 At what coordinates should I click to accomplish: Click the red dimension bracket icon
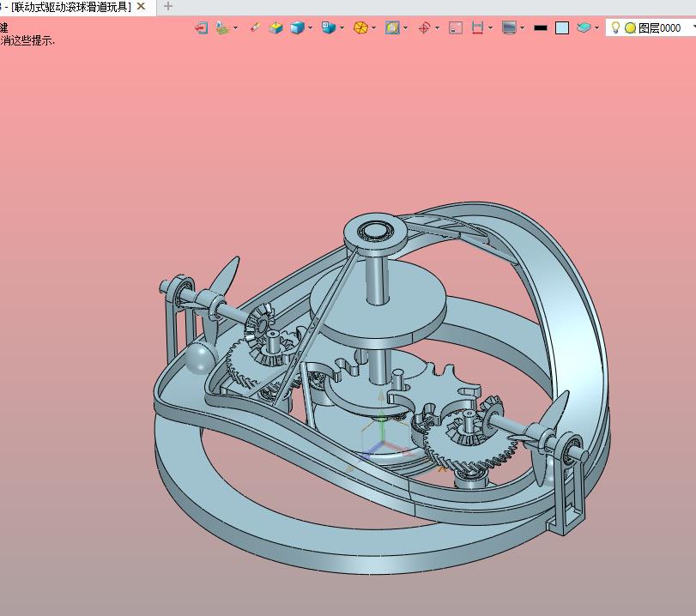pos(477,28)
